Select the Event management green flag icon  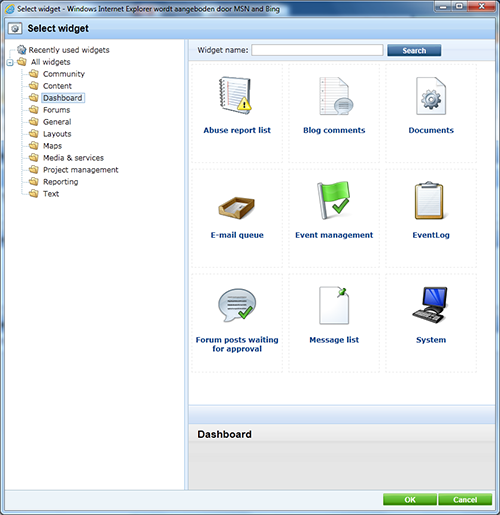tap(333, 200)
